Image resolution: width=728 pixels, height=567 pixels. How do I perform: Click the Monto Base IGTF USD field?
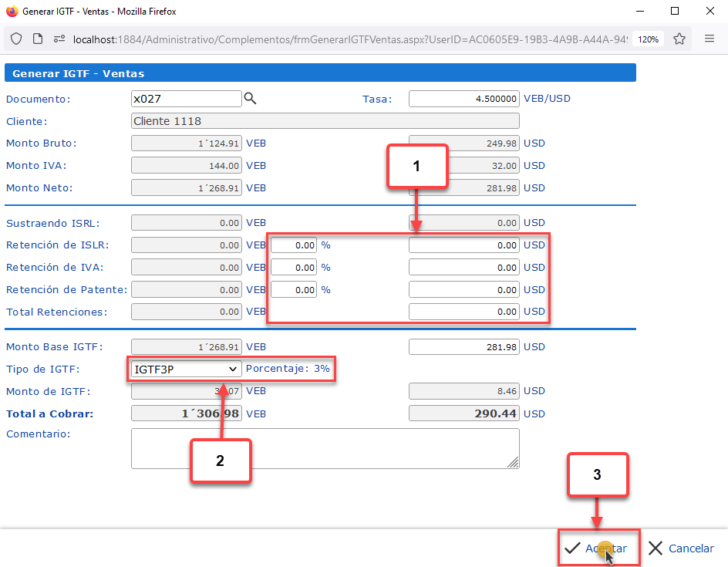coord(463,347)
